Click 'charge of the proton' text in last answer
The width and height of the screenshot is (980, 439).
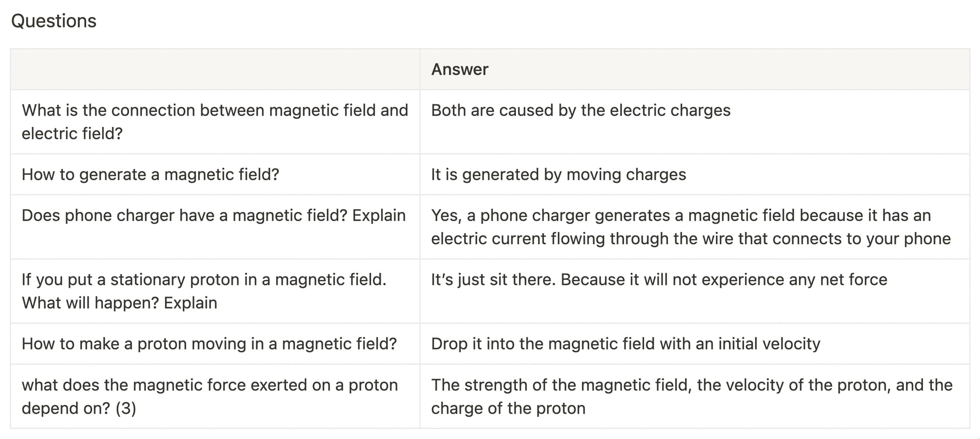(x=508, y=408)
